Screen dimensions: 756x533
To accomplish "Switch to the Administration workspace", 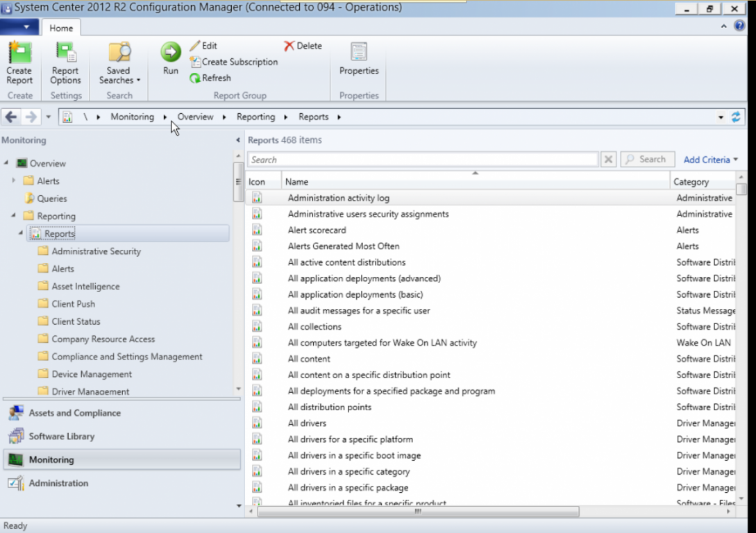I will tap(58, 483).
